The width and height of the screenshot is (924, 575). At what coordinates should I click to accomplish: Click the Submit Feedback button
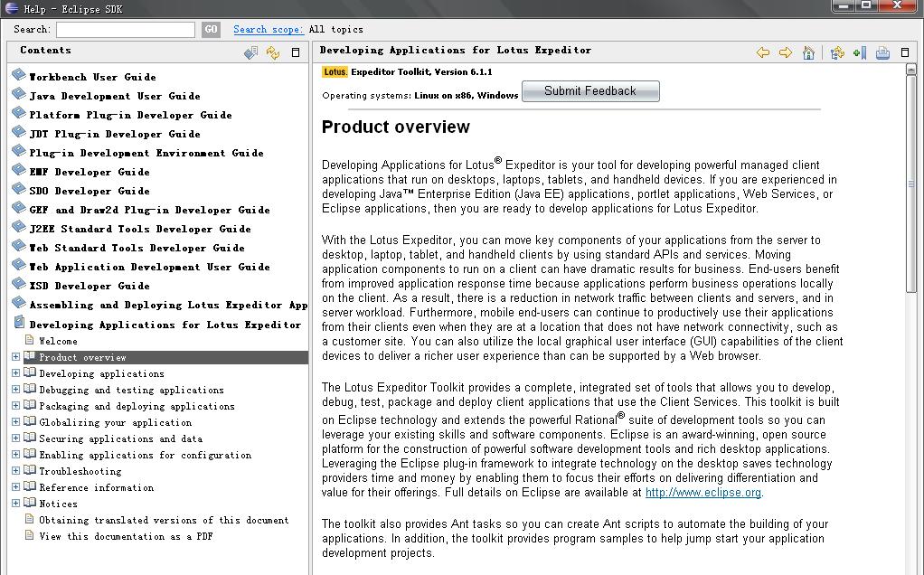(590, 90)
